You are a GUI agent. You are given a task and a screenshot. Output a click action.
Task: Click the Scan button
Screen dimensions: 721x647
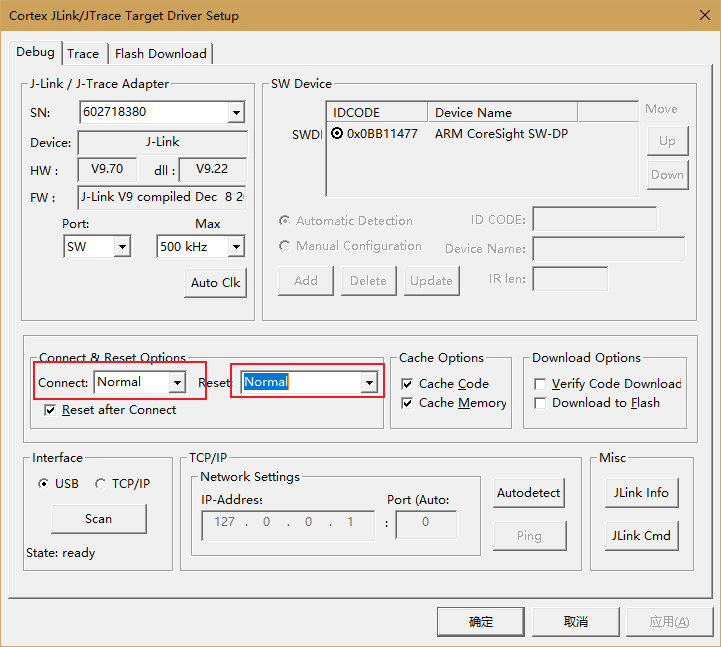click(x=98, y=519)
